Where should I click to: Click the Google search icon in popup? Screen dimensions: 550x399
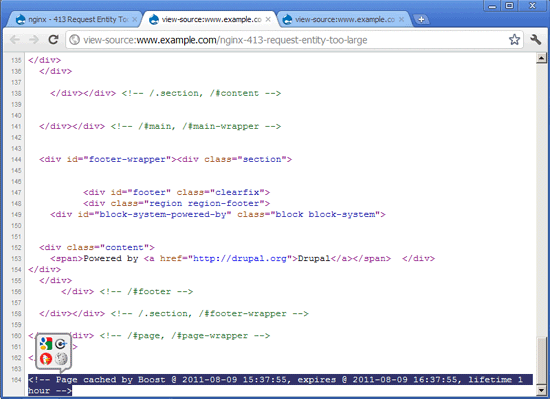tap(46, 344)
